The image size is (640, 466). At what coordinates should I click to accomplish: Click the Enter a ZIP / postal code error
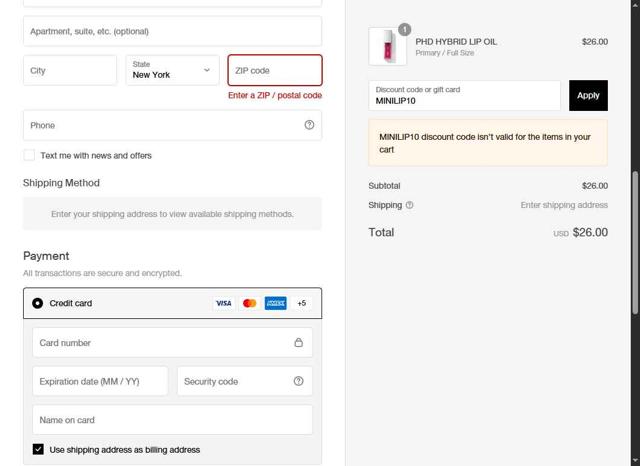[x=275, y=95]
